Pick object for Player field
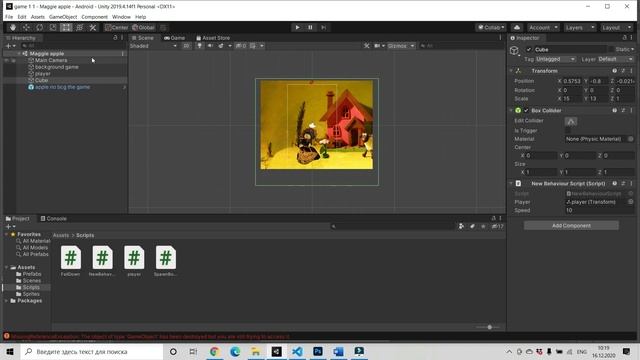This screenshot has width=640, height=360. pos(631,202)
